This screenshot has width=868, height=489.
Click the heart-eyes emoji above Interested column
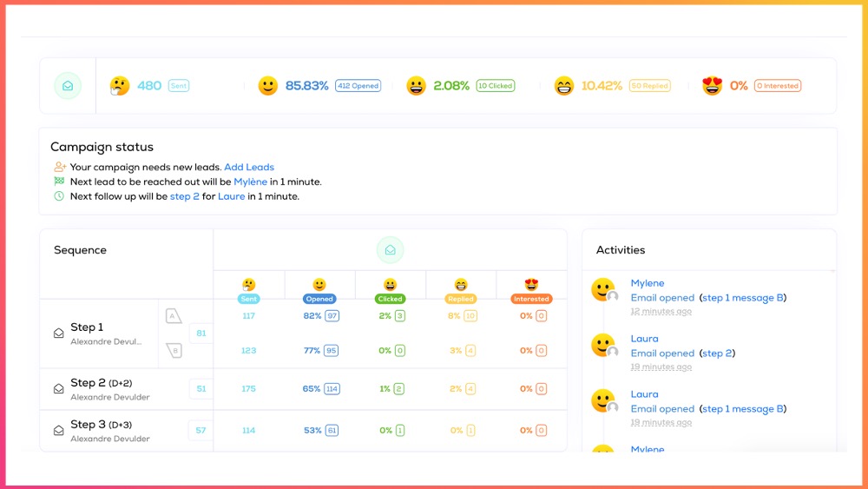tap(531, 285)
